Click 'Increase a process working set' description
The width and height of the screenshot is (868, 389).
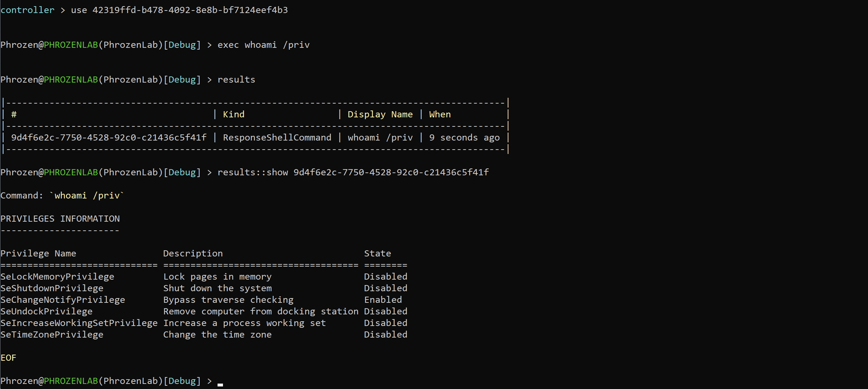tap(244, 323)
